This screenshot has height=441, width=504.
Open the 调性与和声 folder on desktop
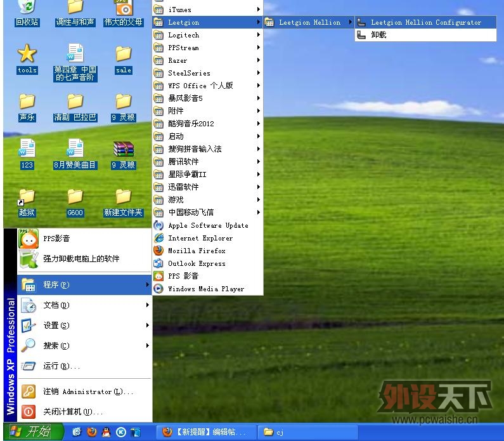[75, 13]
